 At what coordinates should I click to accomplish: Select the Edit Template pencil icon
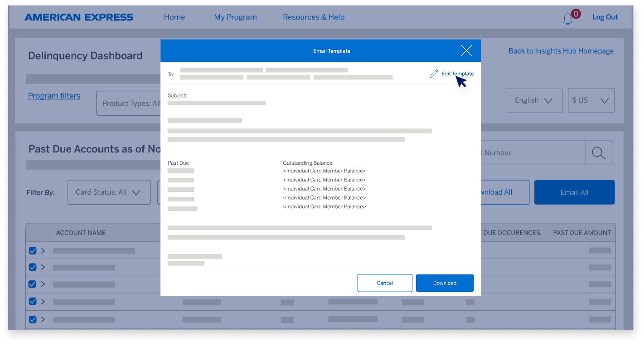tap(434, 73)
